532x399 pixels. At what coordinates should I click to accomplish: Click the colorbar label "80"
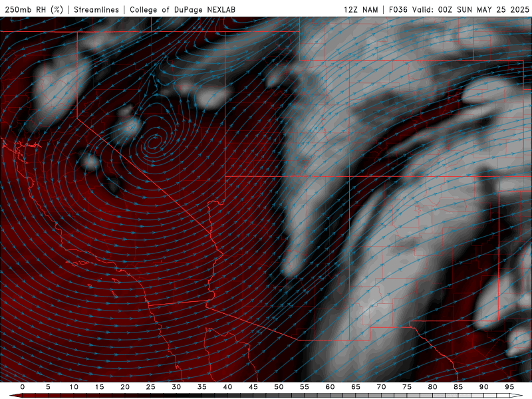pos(432,387)
